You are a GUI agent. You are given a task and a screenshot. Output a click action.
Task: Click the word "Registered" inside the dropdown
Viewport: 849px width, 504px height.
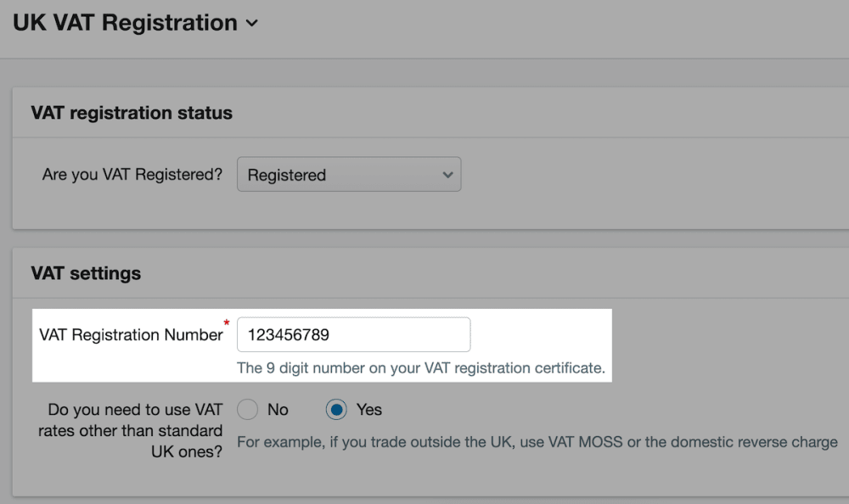tap(287, 175)
